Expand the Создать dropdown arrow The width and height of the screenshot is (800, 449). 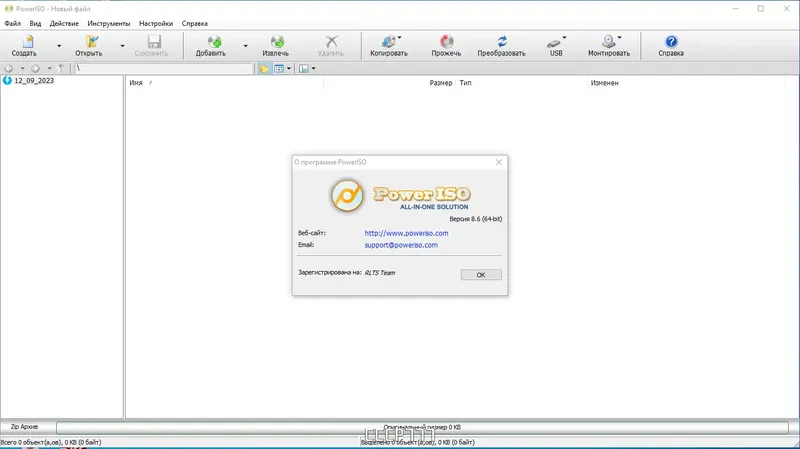tap(59, 46)
